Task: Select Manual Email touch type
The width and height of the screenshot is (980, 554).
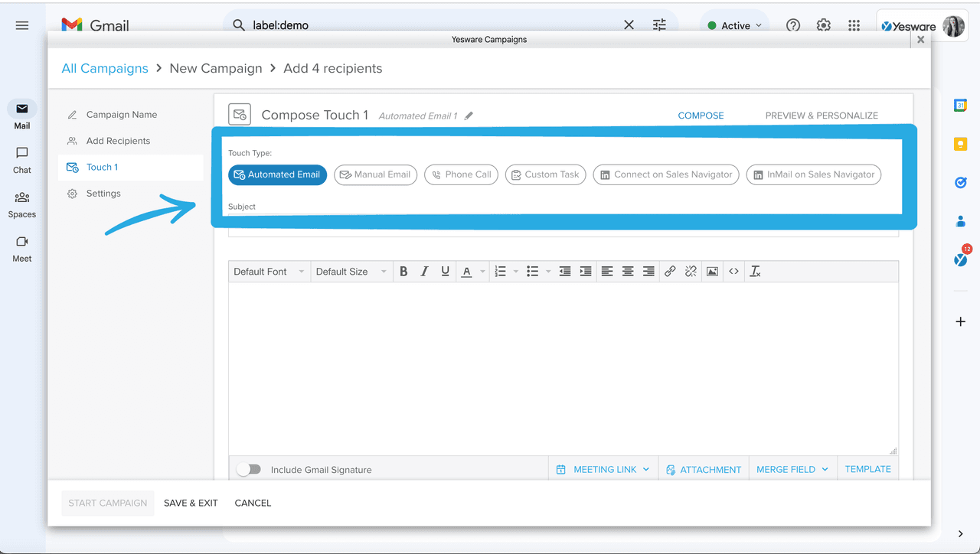Action: pos(376,174)
